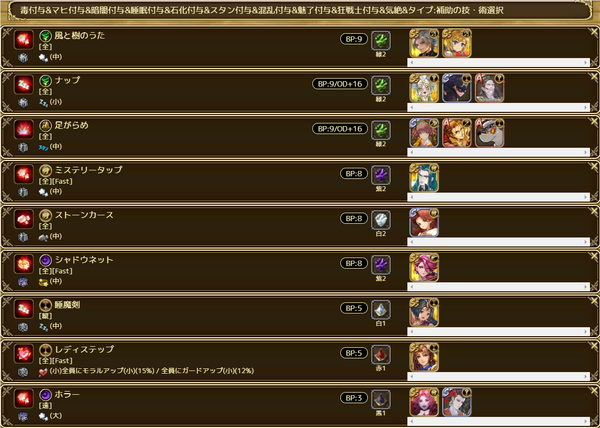
Task: Click the white crystal icon for 睡魔剣
Action: pos(381,310)
